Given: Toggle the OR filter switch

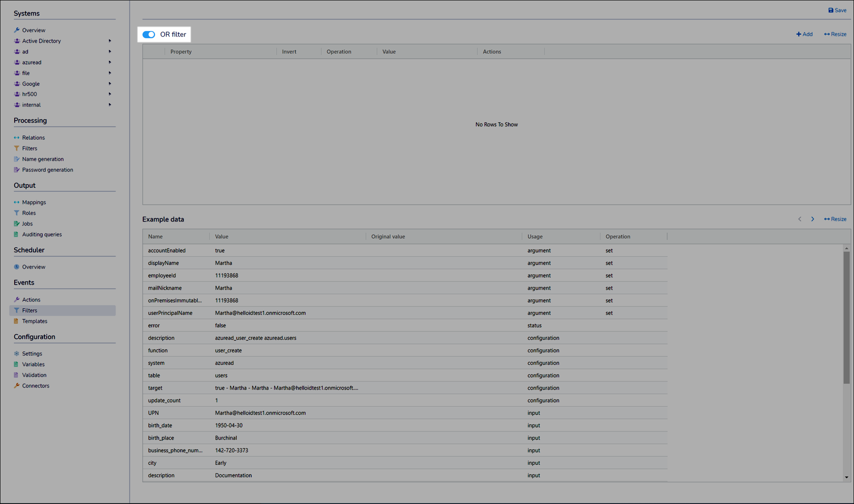Looking at the screenshot, I should click(x=149, y=34).
